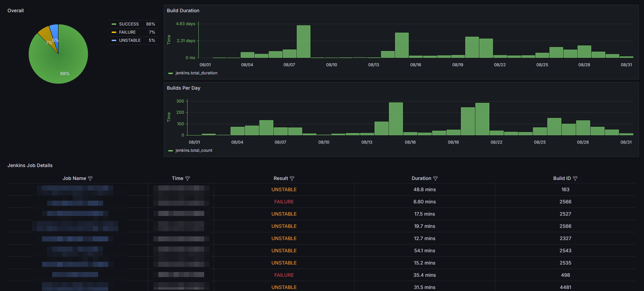
Task: Click the jenkins.total_count legend color line
Action: (x=171, y=150)
